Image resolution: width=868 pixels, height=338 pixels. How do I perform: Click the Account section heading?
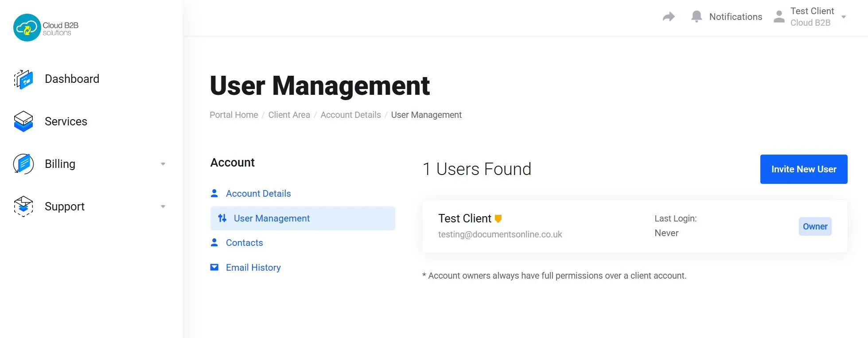233,163
